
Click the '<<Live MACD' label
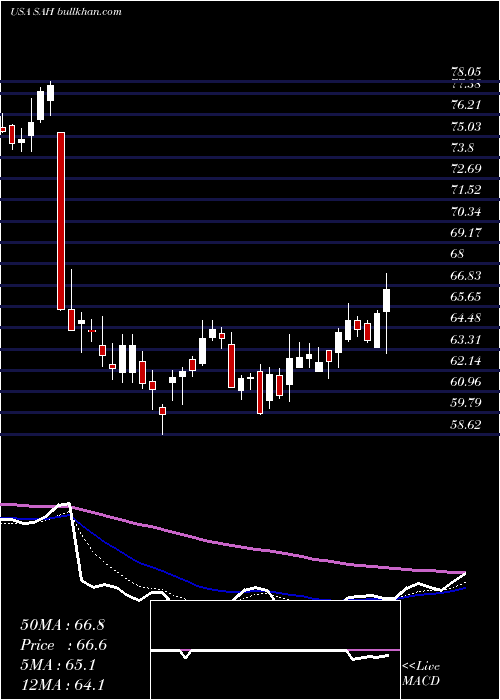(421, 674)
